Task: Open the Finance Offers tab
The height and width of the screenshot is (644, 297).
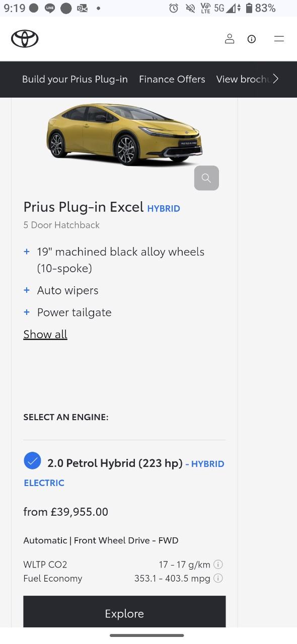Action: tap(172, 79)
